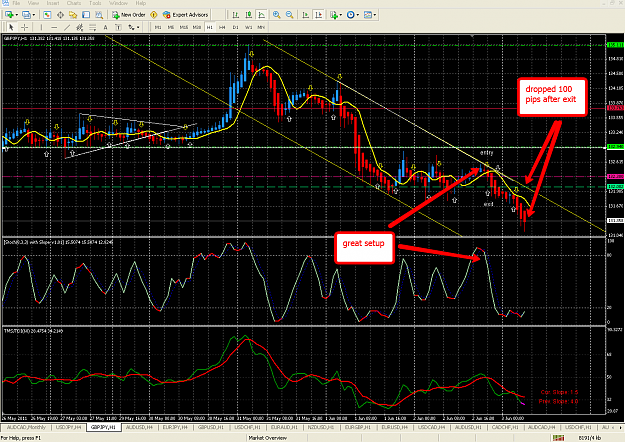
Task: Open the Navigator panel icon
Action: [73, 15]
